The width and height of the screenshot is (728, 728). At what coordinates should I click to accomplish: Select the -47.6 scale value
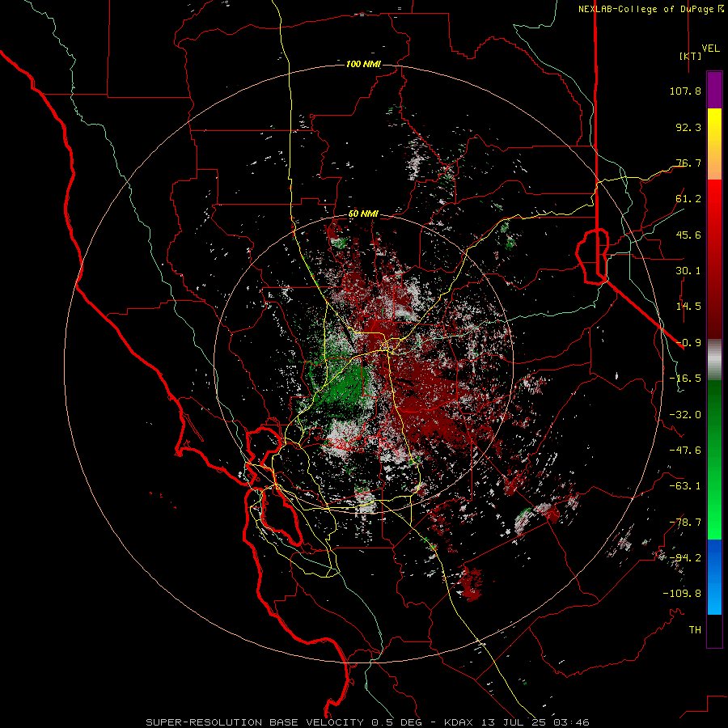[x=685, y=451]
